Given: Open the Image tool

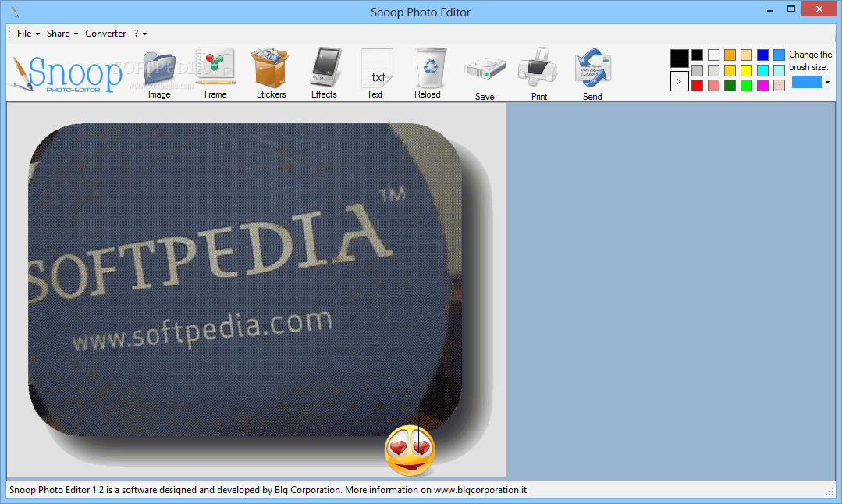Looking at the screenshot, I should pyautogui.click(x=159, y=73).
